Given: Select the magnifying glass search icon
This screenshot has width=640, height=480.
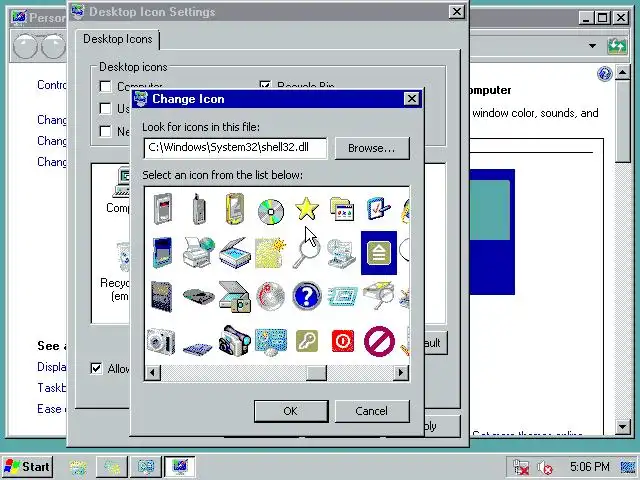Looking at the screenshot, I should pos(306,253).
